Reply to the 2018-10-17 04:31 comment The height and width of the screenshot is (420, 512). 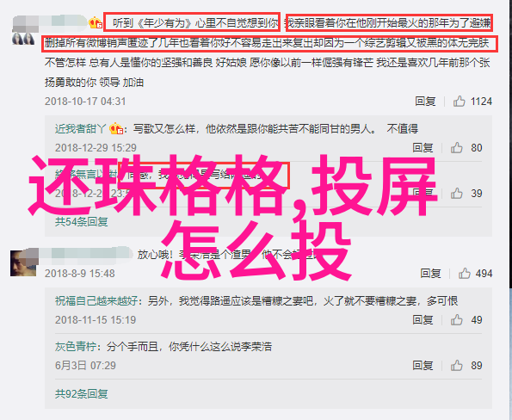point(425,102)
